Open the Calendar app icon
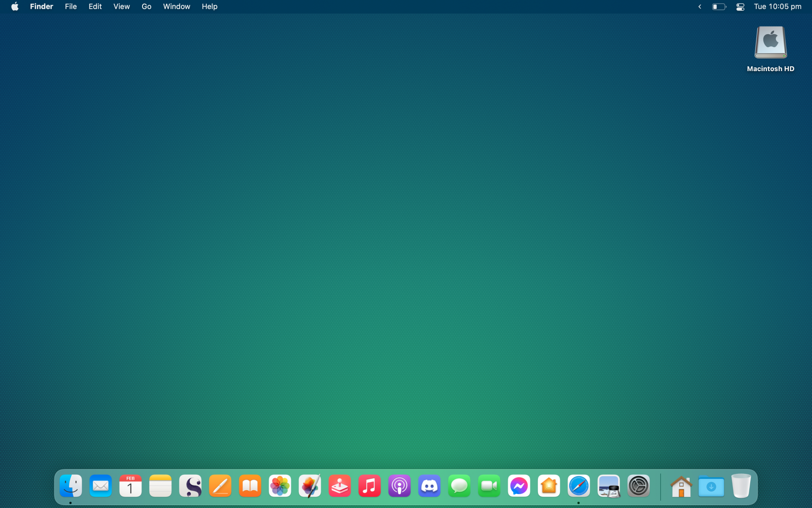Image resolution: width=812 pixels, height=508 pixels. 130,486
